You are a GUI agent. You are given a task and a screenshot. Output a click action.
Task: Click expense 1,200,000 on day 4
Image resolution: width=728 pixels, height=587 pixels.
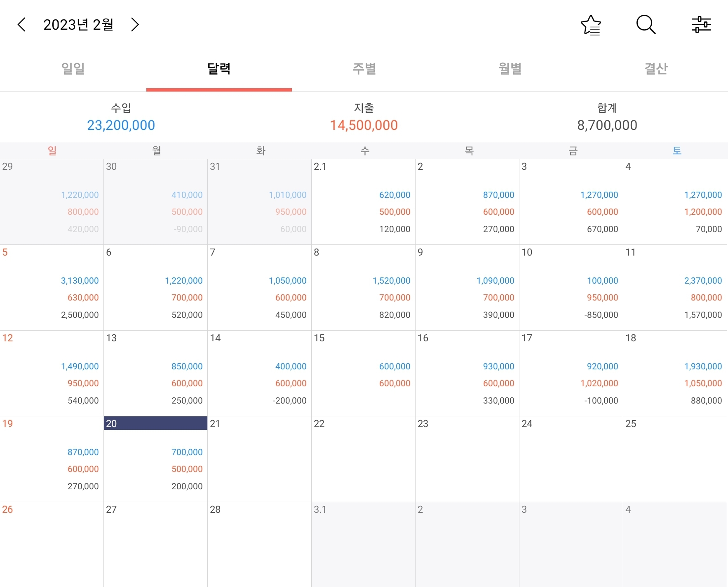tap(703, 212)
